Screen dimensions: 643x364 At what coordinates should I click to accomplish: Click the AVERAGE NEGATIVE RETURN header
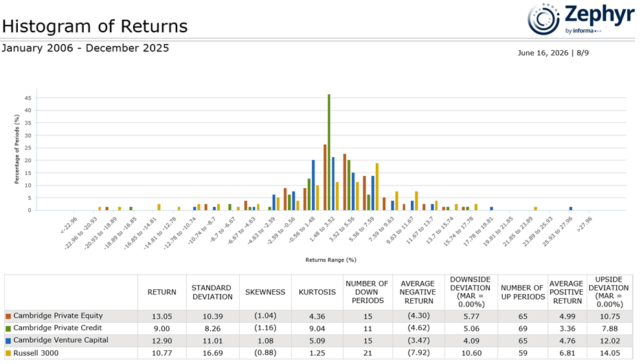pos(418,293)
